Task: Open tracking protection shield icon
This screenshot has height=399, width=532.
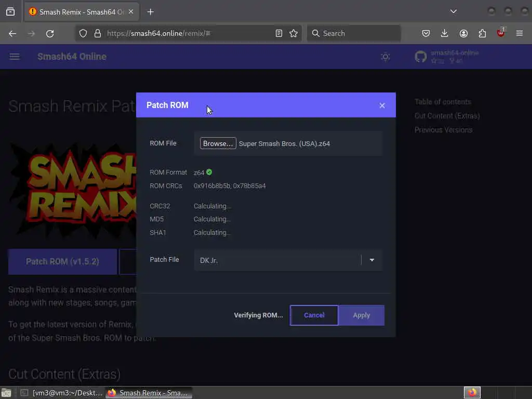Action: point(83,33)
